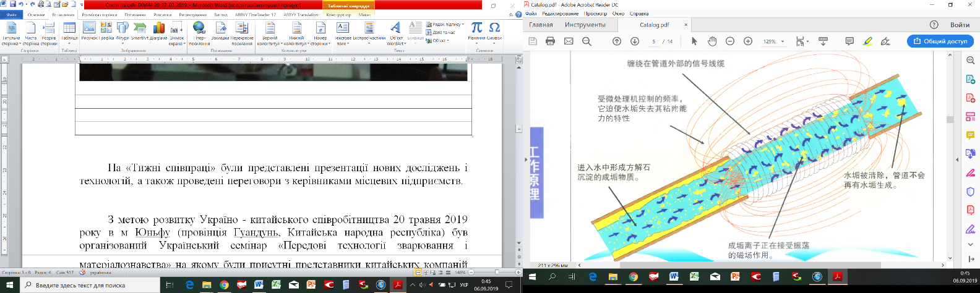Open Chrome from the right taskbar

click(x=633, y=277)
